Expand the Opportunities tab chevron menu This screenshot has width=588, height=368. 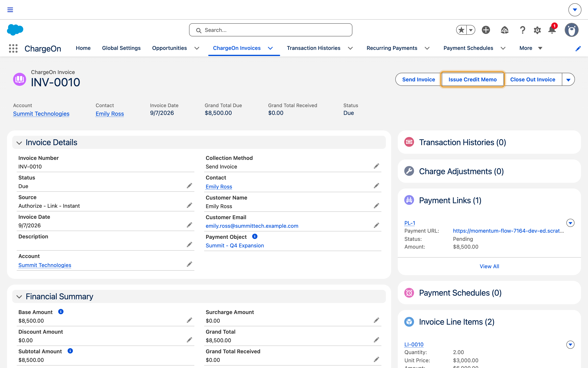point(197,48)
